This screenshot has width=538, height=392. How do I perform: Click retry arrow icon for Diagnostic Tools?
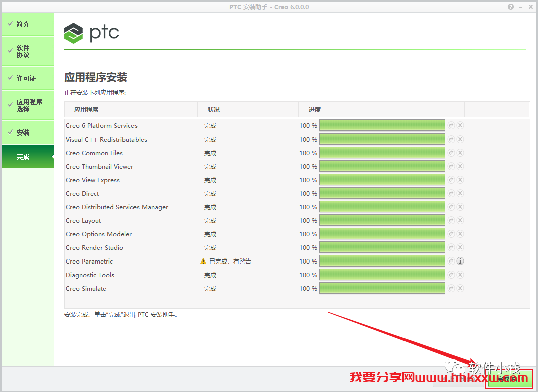point(451,275)
